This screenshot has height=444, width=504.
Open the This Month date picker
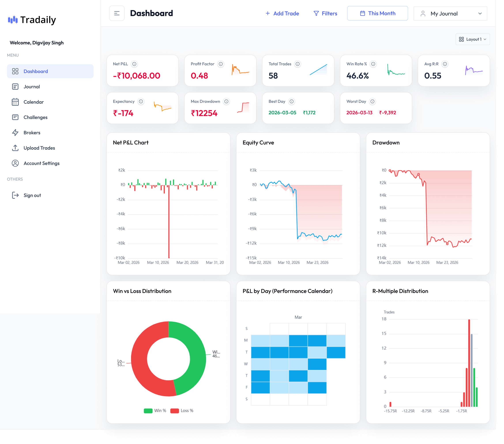pos(377,13)
